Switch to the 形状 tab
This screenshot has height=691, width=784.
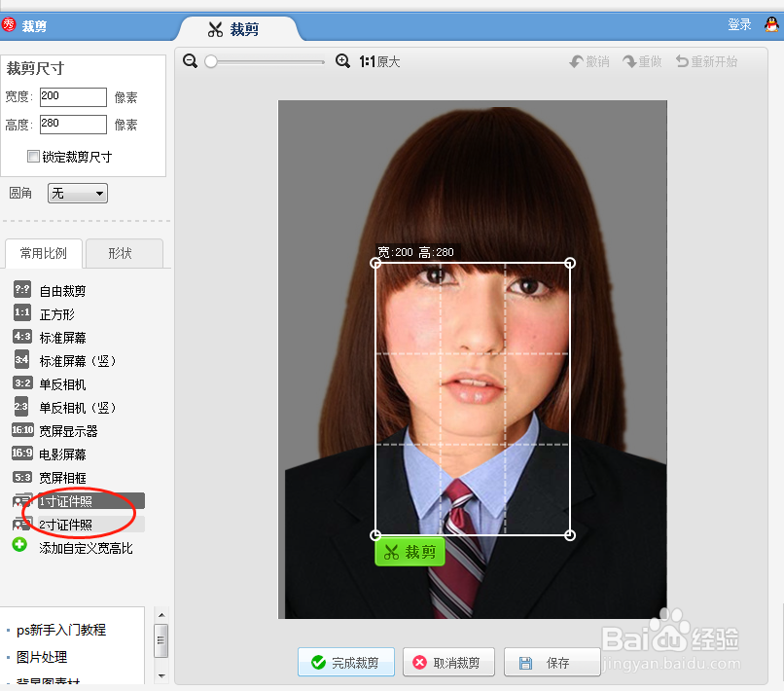click(124, 253)
